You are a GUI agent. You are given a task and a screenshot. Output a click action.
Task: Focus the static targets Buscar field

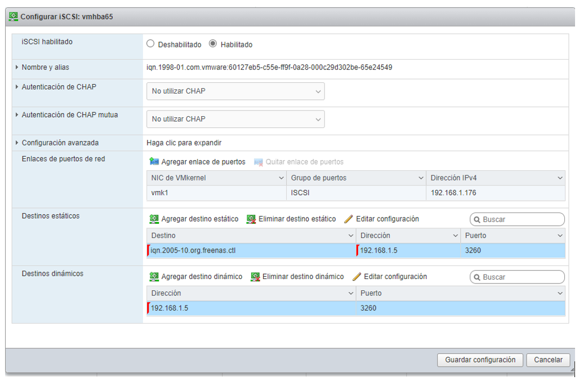(517, 219)
